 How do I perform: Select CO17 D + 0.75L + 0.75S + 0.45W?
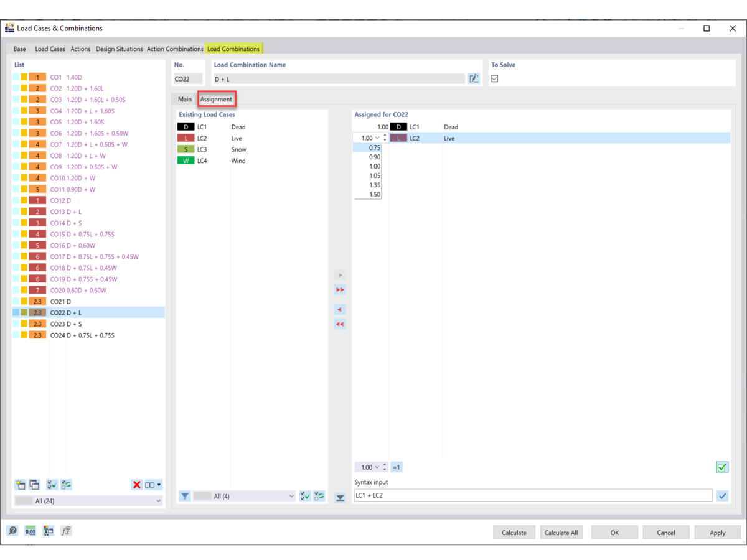(x=88, y=256)
